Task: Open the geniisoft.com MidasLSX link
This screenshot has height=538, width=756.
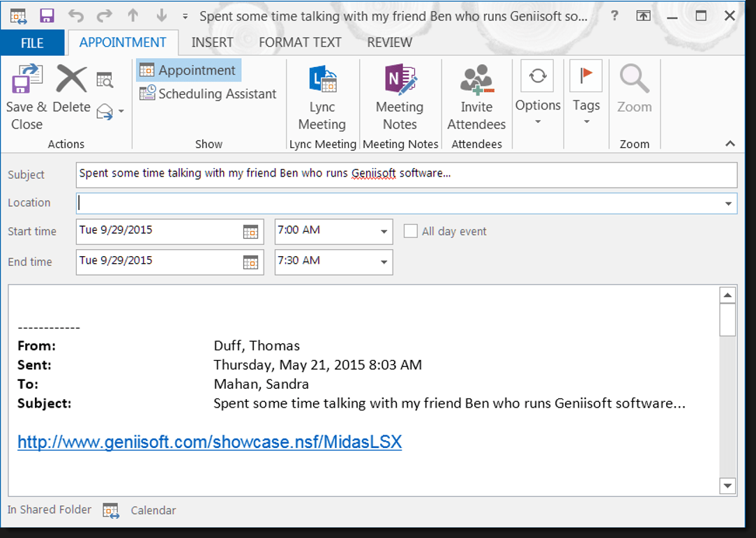Action: coord(210,442)
